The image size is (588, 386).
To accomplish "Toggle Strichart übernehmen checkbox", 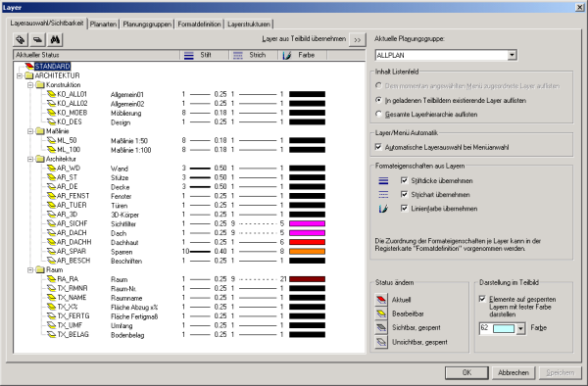I will pos(404,195).
